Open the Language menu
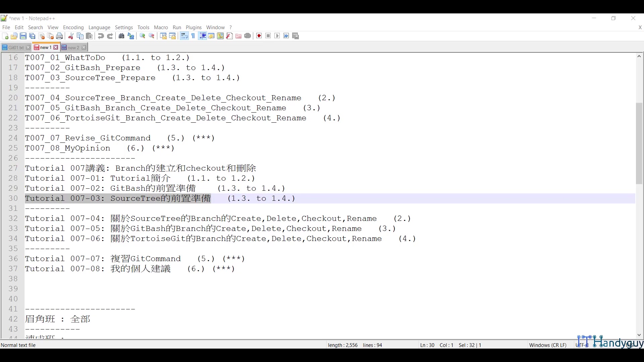Screen dimensions: 644x362 [x=99, y=27]
